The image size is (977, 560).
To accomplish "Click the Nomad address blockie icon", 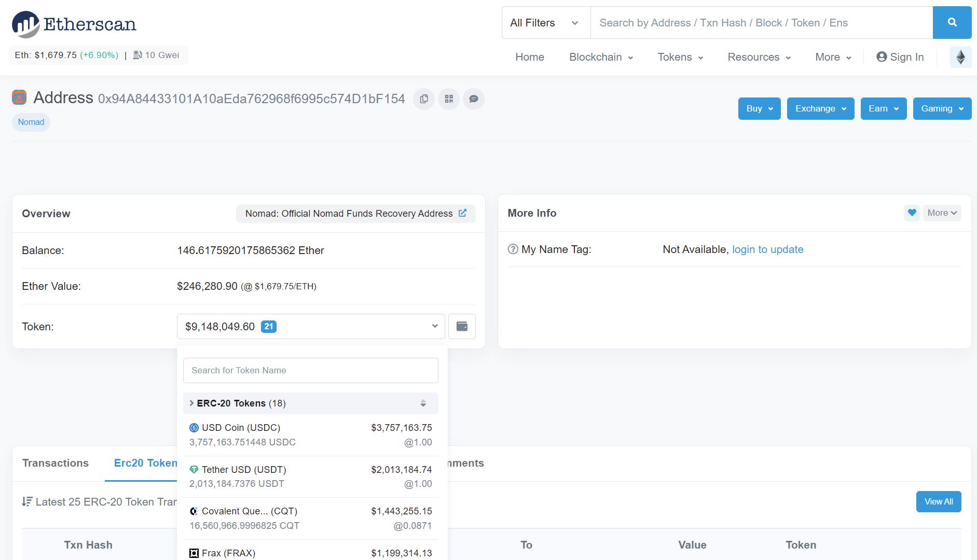I will pyautogui.click(x=19, y=97).
